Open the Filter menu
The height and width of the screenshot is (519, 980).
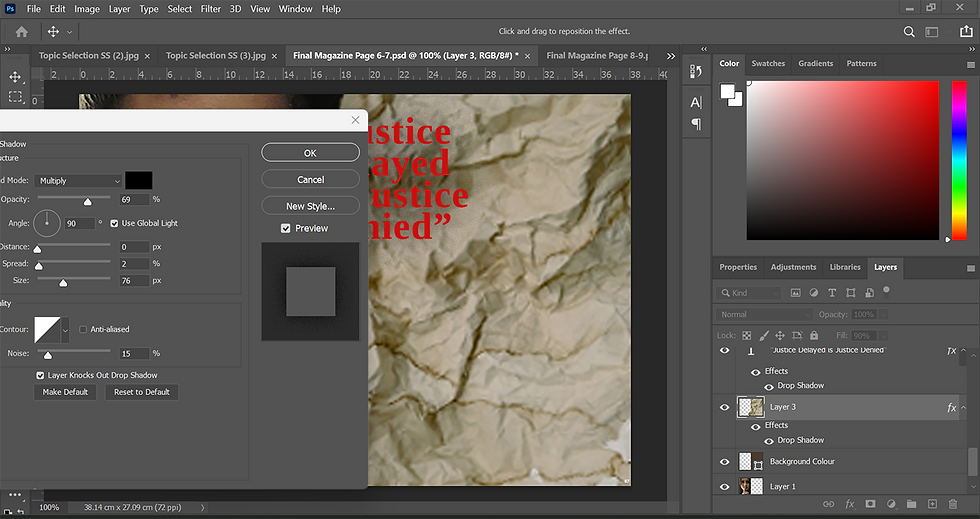coord(210,9)
